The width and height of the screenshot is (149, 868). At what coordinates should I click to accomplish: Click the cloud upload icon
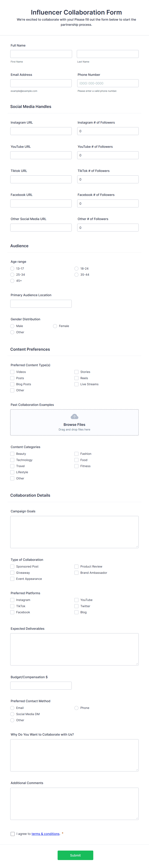pos(74,416)
